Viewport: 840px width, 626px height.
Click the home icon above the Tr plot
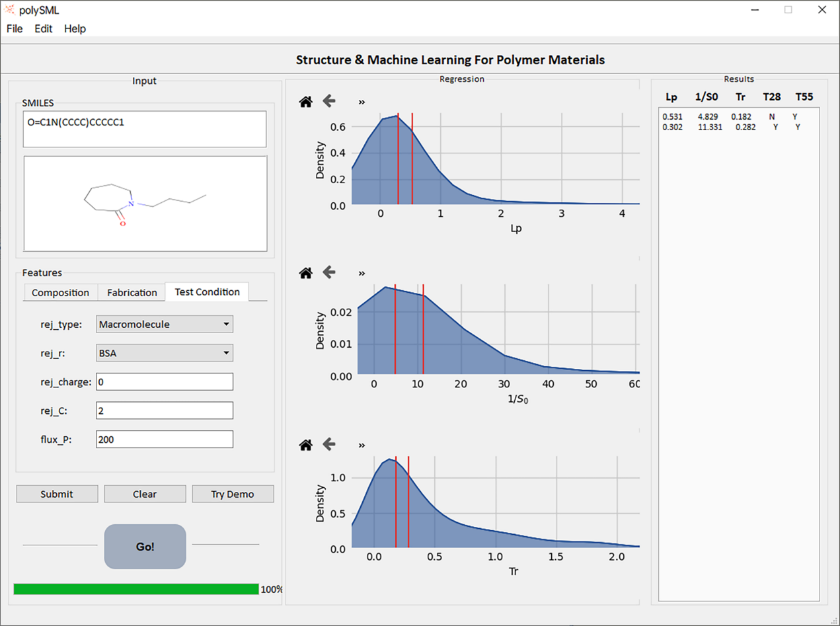(x=305, y=445)
